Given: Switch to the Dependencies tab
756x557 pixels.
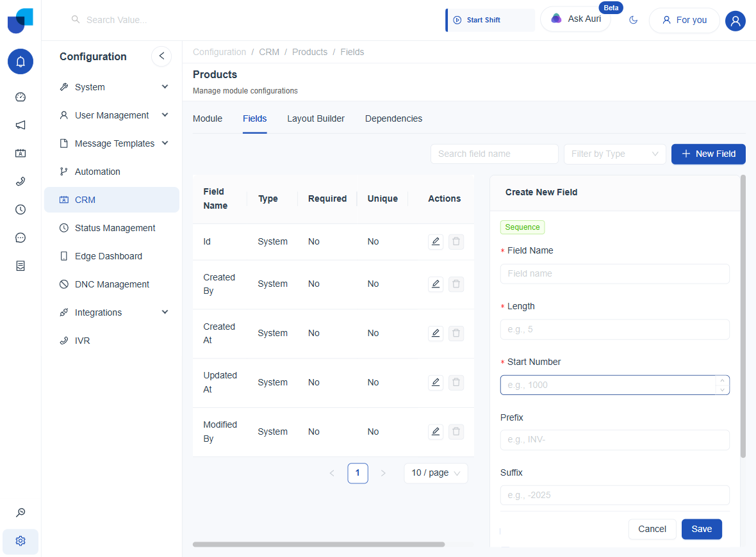Looking at the screenshot, I should pyautogui.click(x=393, y=118).
